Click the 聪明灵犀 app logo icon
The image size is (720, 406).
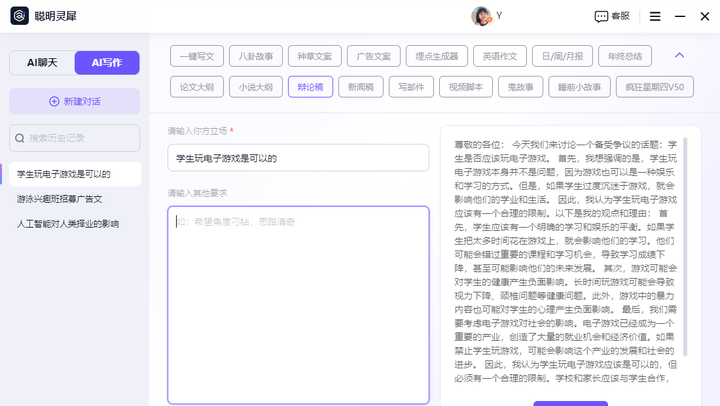coord(19,16)
